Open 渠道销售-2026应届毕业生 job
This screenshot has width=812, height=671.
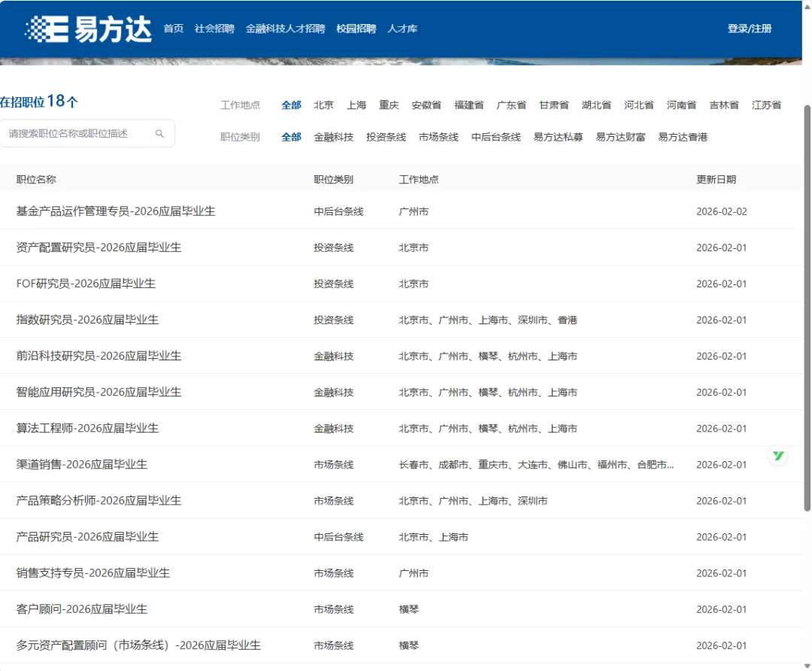pyautogui.click(x=81, y=465)
